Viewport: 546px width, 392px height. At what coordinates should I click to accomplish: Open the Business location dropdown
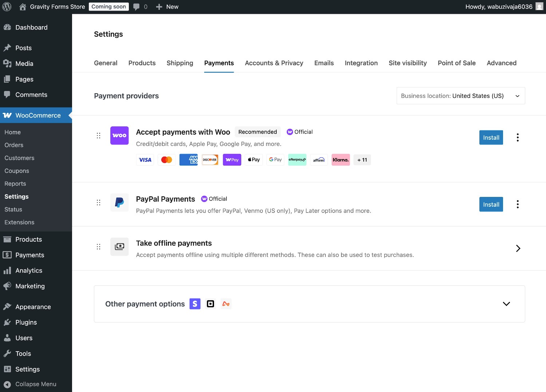461,96
